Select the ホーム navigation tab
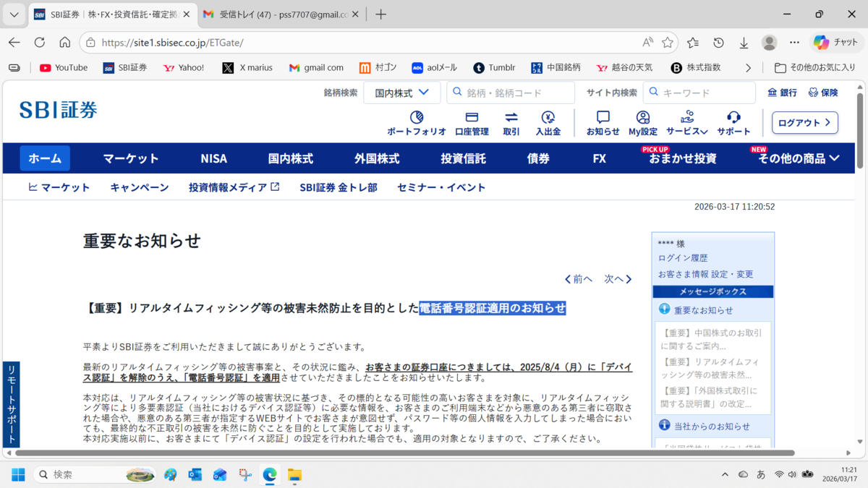Image resolution: width=868 pixels, height=488 pixels. coord(45,158)
